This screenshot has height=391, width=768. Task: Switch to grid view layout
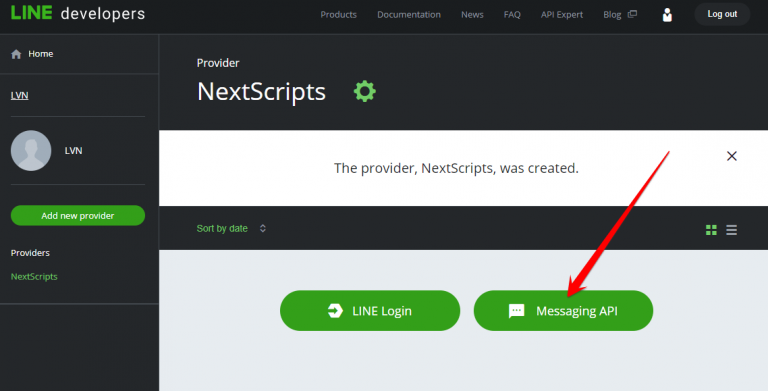click(x=711, y=230)
